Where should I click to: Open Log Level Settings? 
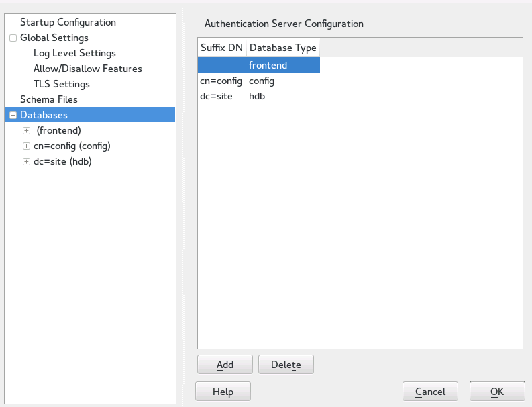tap(74, 53)
